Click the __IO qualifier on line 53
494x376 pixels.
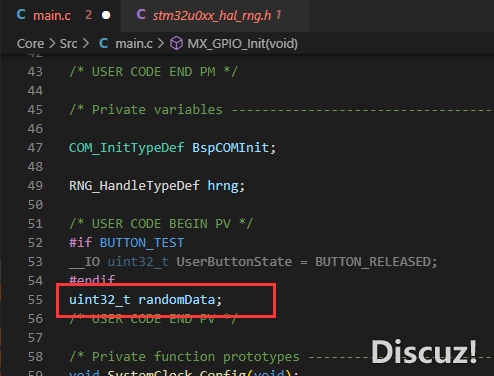pos(84,262)
